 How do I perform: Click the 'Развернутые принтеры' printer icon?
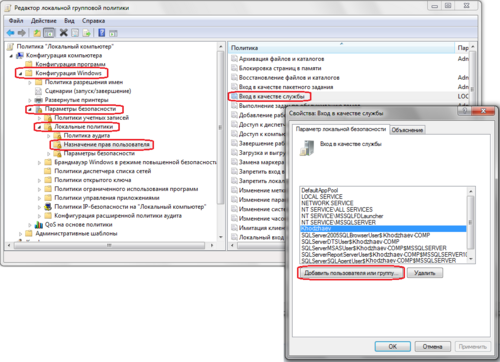(39, 100)
